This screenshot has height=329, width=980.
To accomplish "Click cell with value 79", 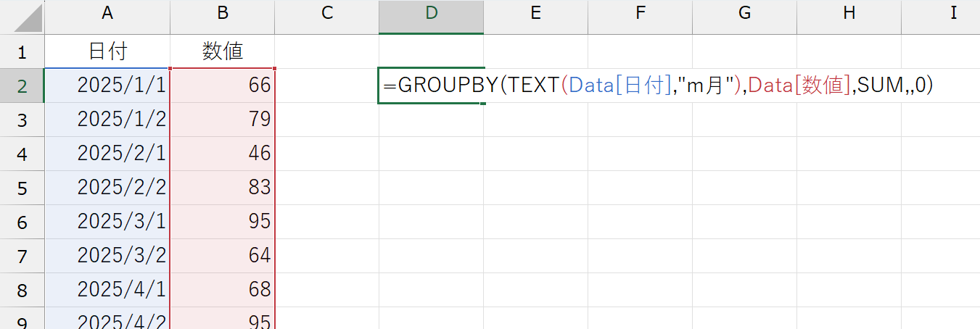I will tap(222, 120).
